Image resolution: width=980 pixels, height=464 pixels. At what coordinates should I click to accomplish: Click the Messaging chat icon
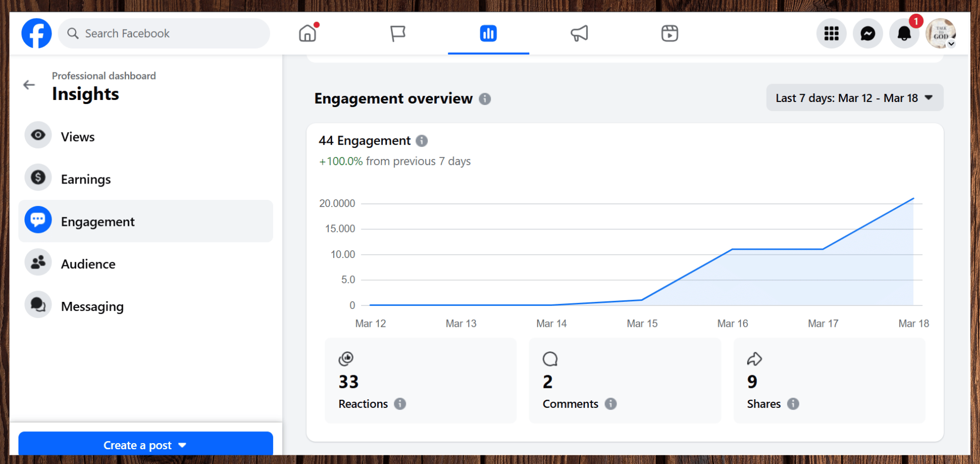click(x=38, y=304)
